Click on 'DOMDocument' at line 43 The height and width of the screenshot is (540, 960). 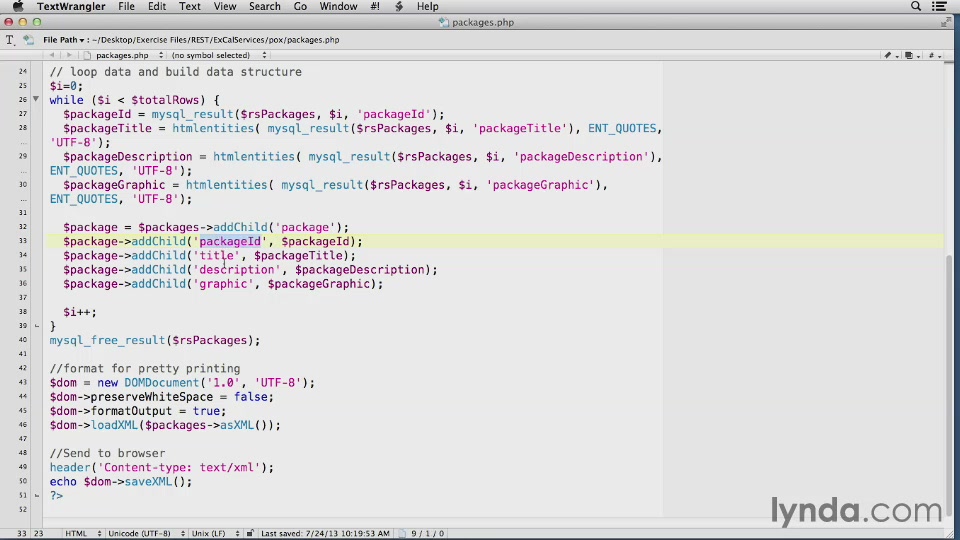162,383
